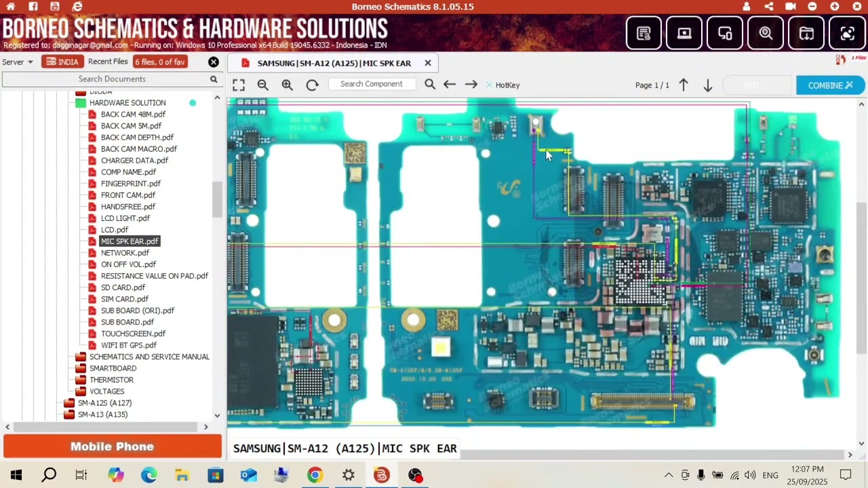Close the MIC SPK EAR document tab
868x488 pixels.
tap(428, 63)
